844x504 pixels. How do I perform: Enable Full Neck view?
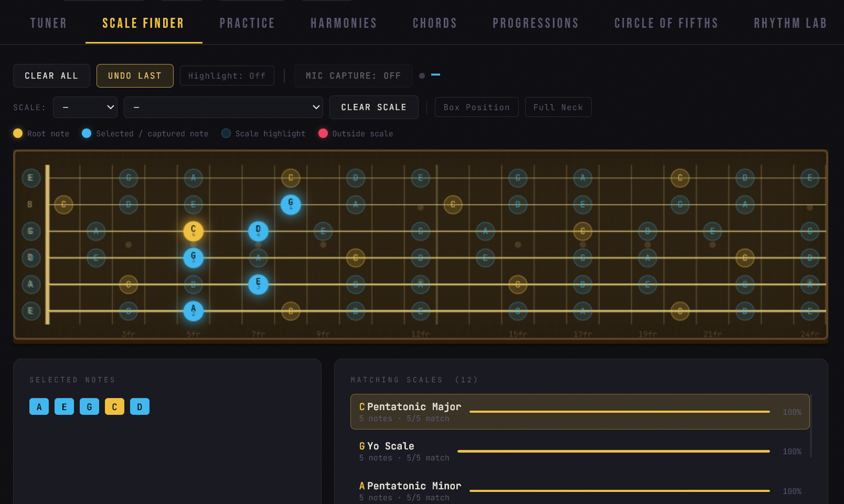[558, 107]
